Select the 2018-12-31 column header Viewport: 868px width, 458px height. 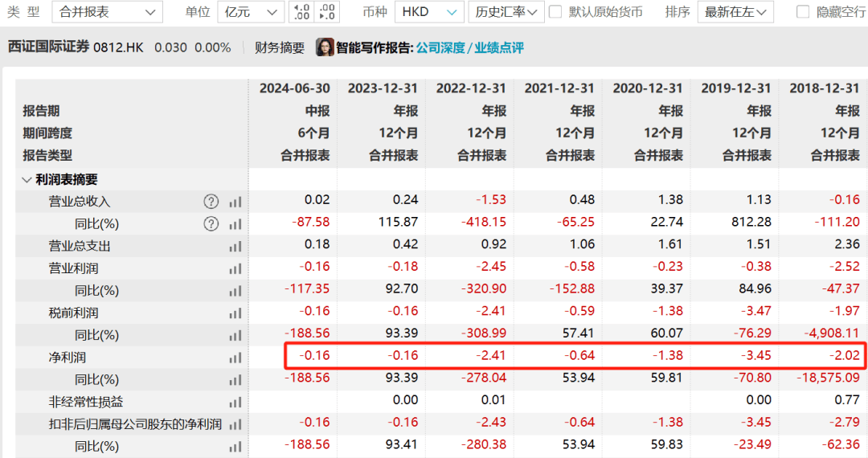coord(825,88)
